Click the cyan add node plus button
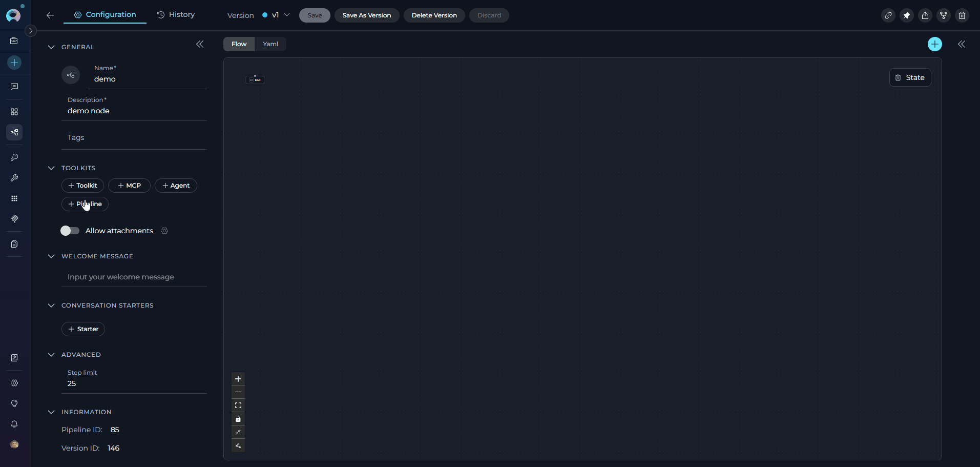Viewport: 980px width, 467px height. point(934,44)
